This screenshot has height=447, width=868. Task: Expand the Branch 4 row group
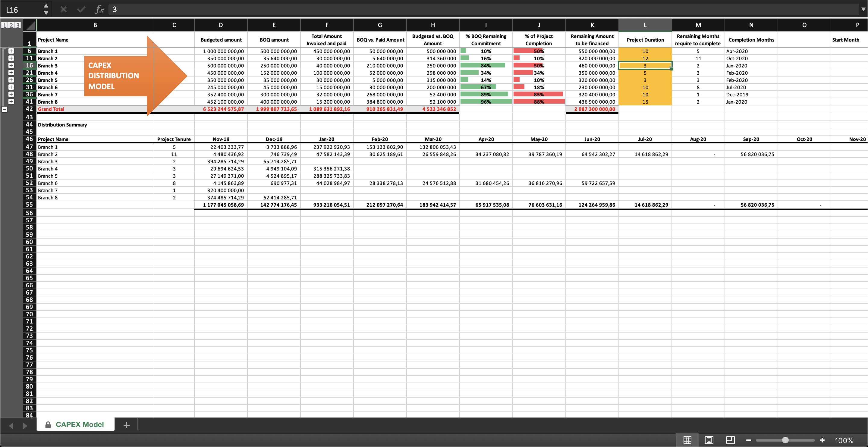point(11,72)
